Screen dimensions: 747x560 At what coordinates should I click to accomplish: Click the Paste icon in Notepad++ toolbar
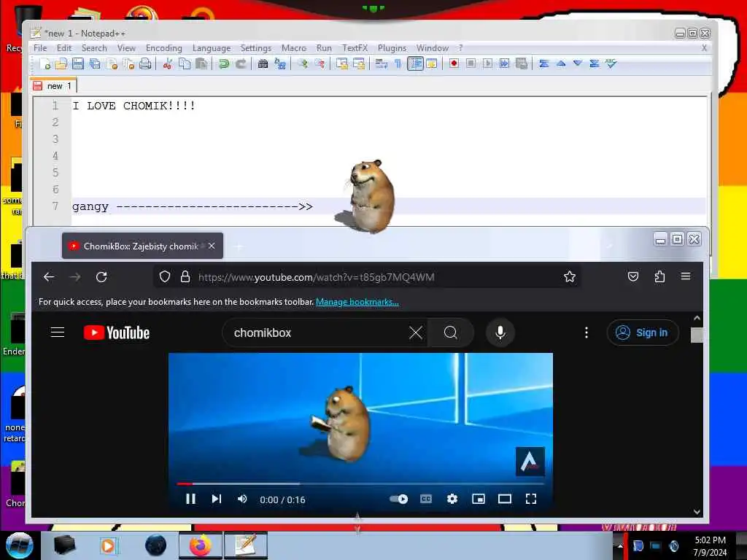pos(201,64)
